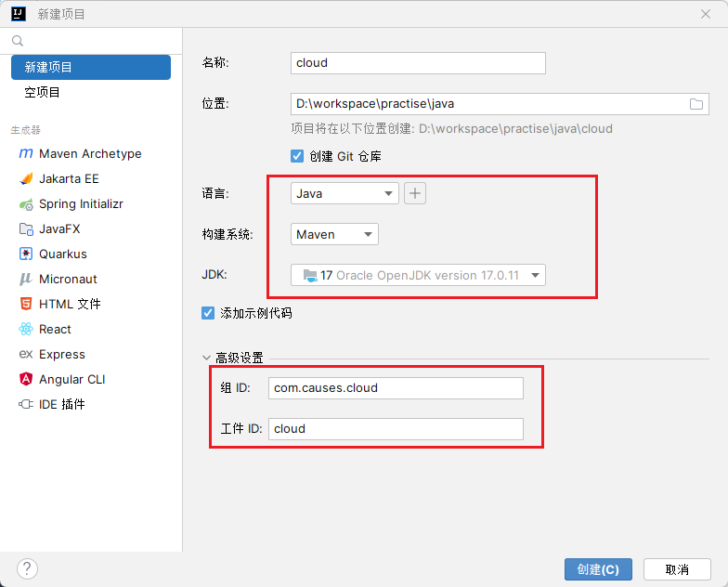Select 空项目 in the left list

coord(43,92)
